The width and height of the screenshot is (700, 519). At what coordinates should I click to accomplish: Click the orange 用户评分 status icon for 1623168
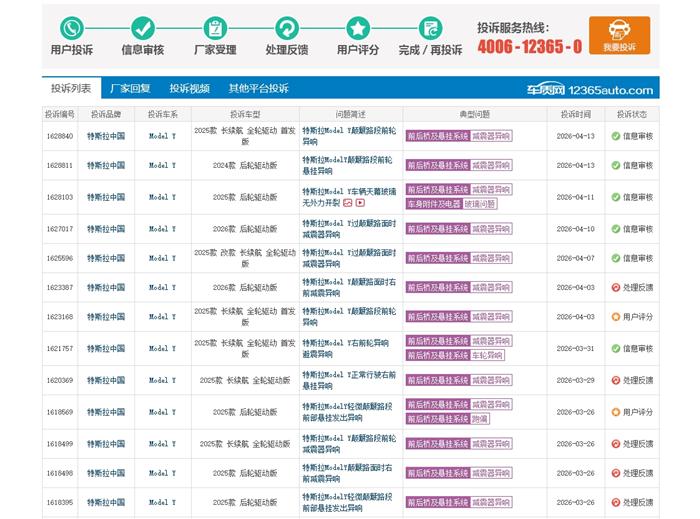pos(616,317)
